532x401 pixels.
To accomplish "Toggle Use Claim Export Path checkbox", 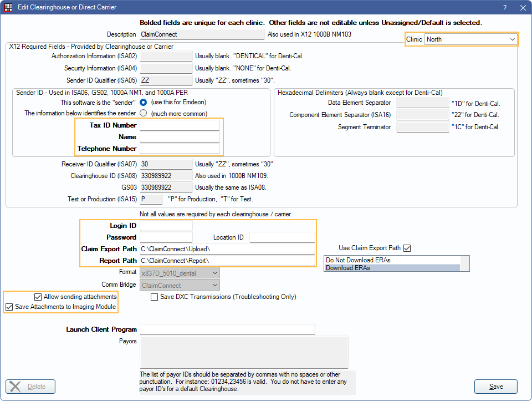I will [x=407, y=248].
